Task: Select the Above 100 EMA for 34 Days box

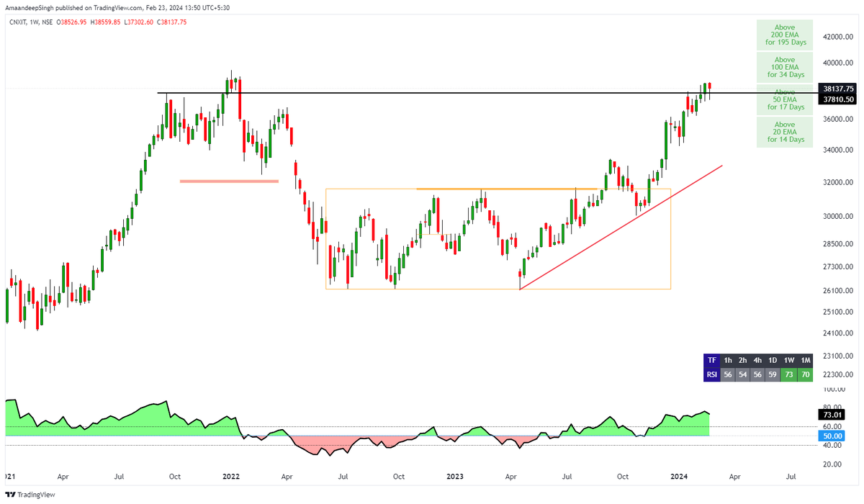Action: point(785,67)
